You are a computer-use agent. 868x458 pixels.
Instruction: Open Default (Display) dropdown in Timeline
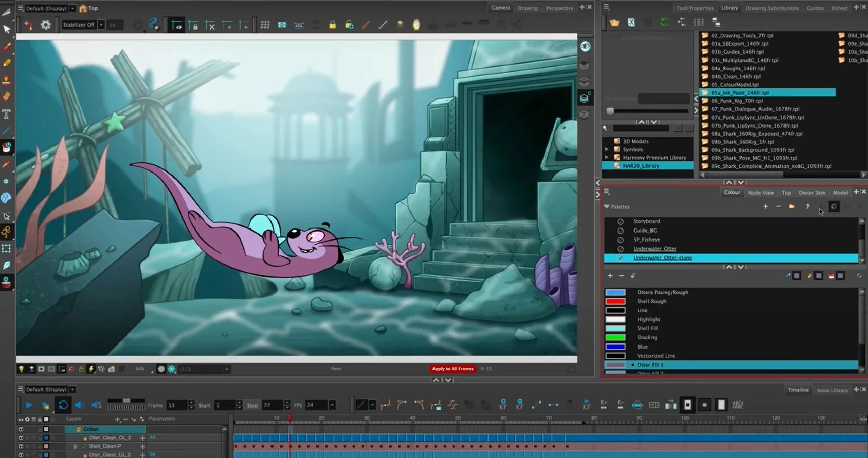pos(72,389)
